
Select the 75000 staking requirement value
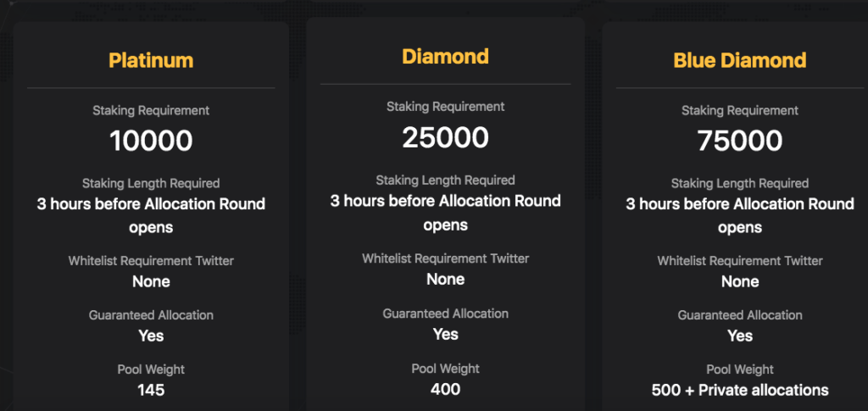coord(740,141)
